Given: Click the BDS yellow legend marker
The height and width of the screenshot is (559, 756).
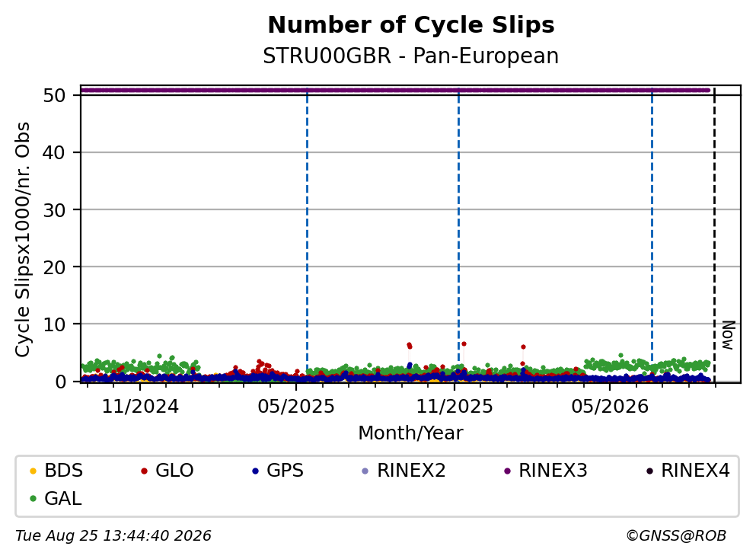Looking at the screenshot, I should (x=33, y=471).
